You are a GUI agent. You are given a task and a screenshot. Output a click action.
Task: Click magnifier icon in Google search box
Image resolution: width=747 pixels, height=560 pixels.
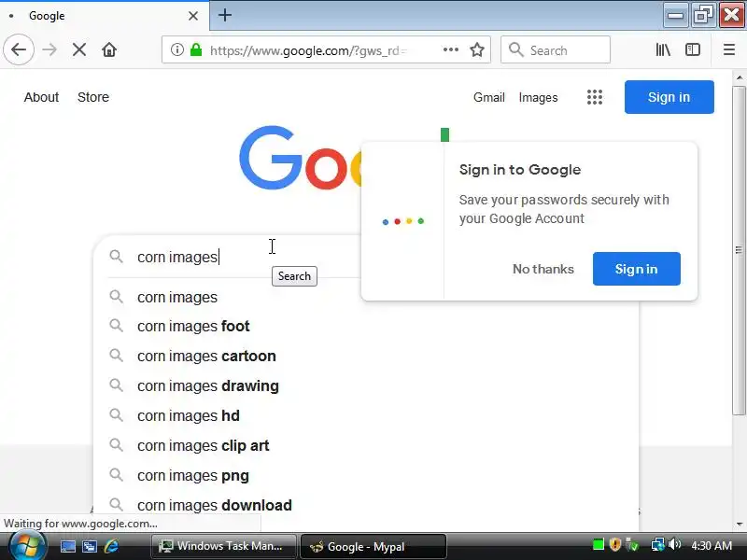tap(116, 257)
